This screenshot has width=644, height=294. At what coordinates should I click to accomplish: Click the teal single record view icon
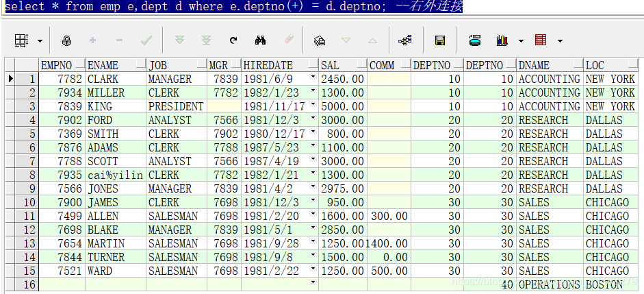pos(475,40)
